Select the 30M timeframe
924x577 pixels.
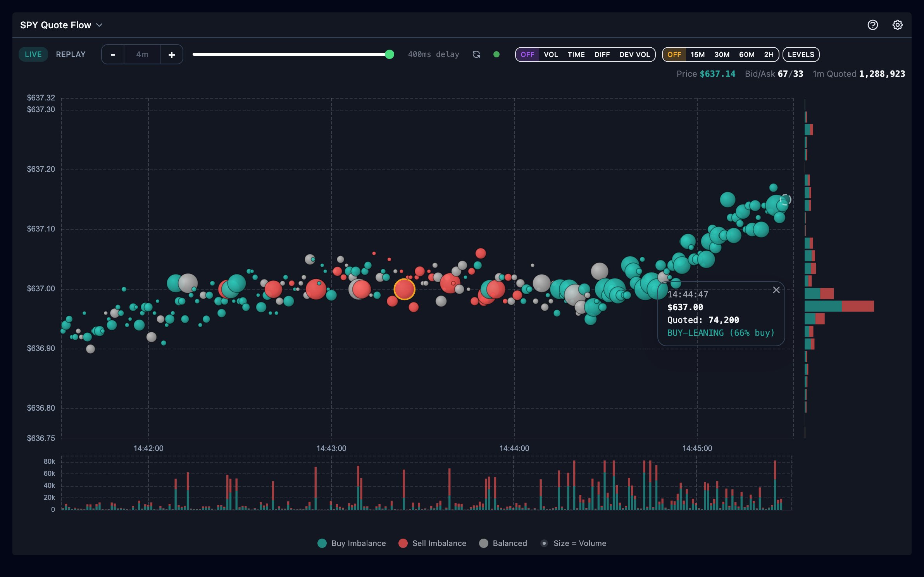coord(722,55)
